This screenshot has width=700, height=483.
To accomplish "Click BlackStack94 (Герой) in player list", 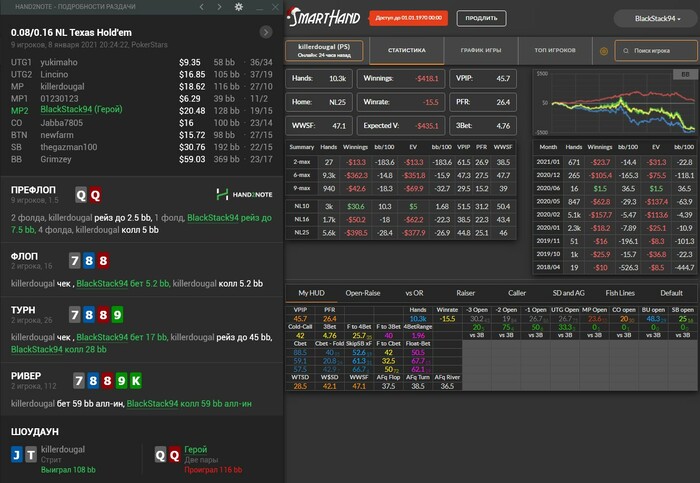I will [x=81, y=109].
